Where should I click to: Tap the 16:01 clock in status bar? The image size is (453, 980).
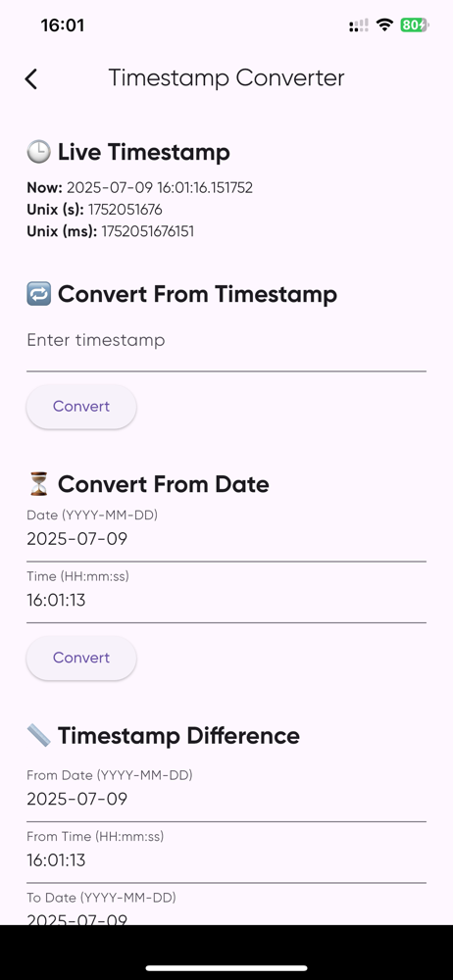62,25
